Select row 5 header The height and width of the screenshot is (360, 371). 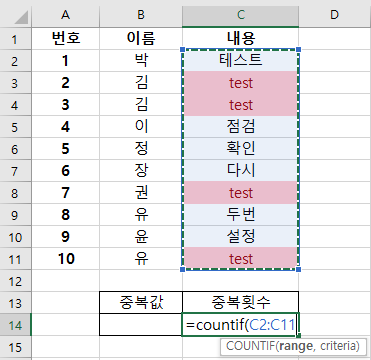coord(15,127)
